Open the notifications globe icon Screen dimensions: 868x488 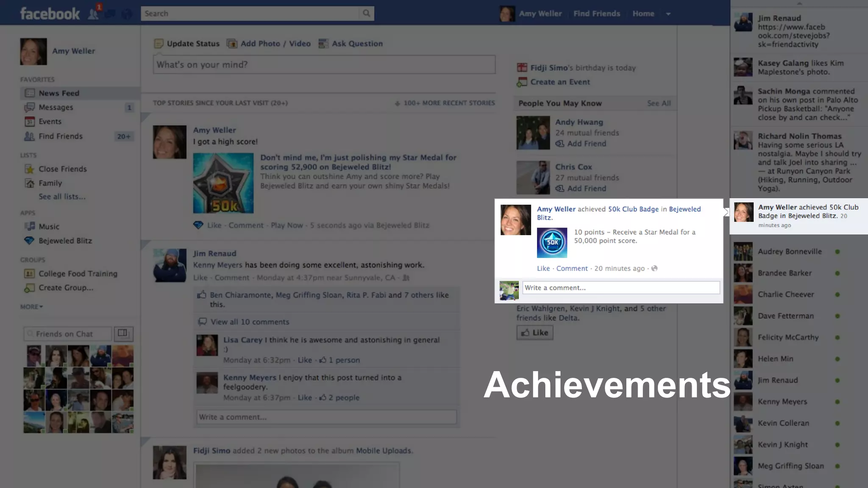126,14
